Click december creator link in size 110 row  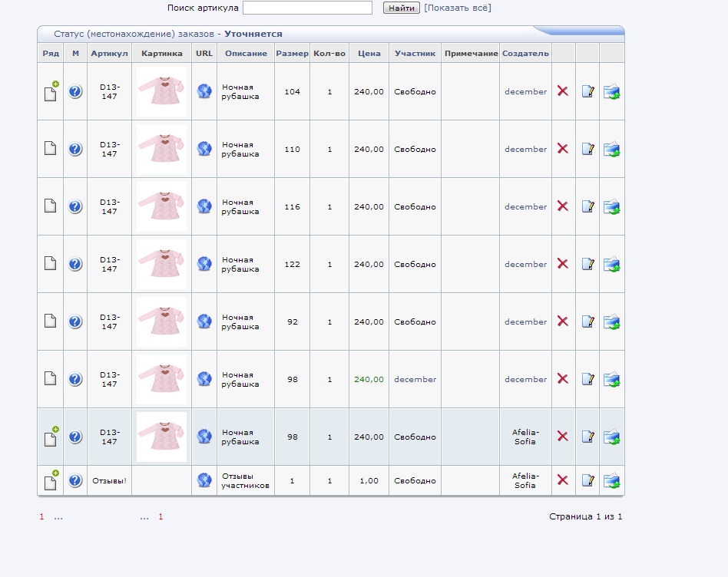(525, 149)
